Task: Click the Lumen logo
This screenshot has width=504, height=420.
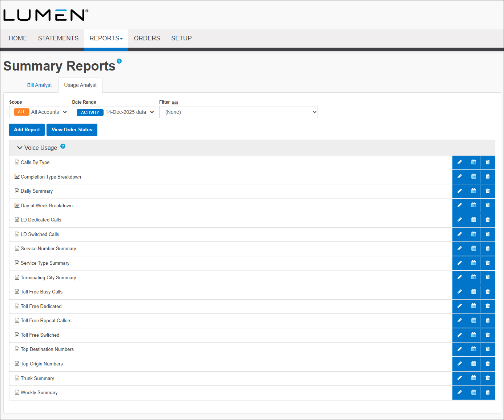Action: tap(45, 15)
